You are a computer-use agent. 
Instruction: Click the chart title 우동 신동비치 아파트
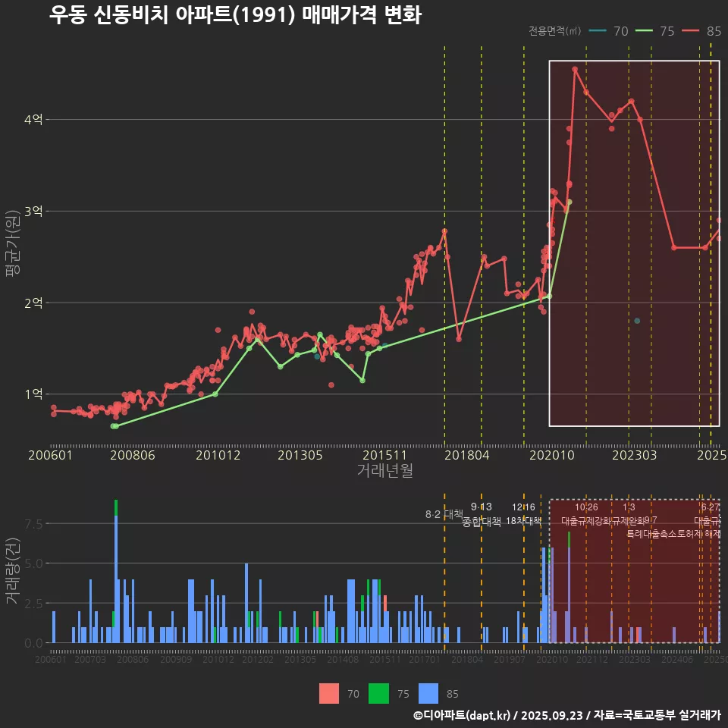[x=235, y=14]
